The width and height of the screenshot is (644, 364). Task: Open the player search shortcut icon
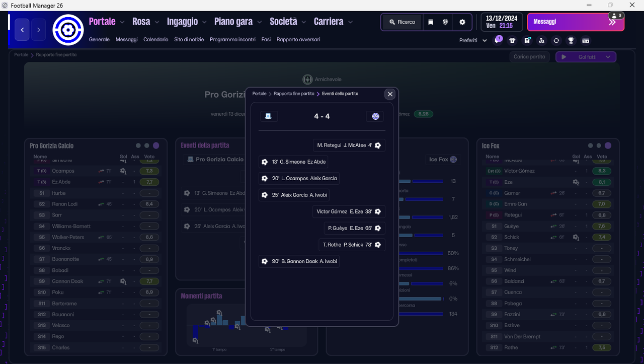click(x=541, y=40)
